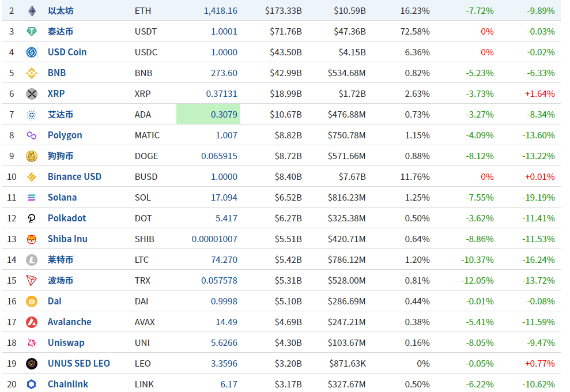Click the yellow BNB coin icon
The image size is (570, 392).
(32, 73)
